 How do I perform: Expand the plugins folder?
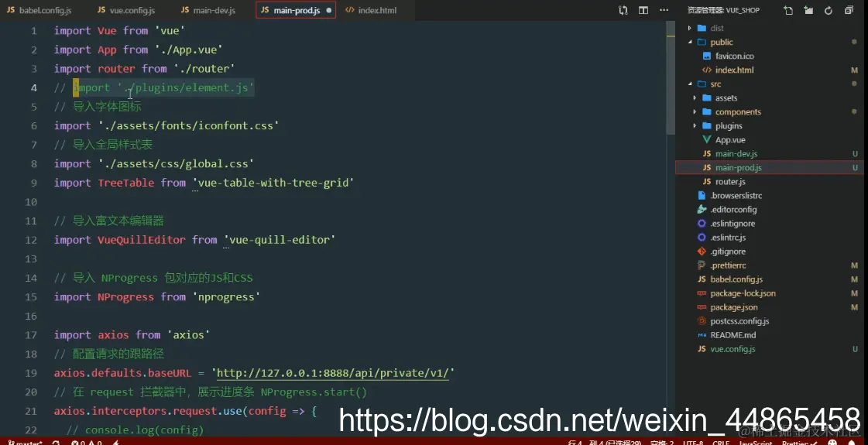(695, 125)
